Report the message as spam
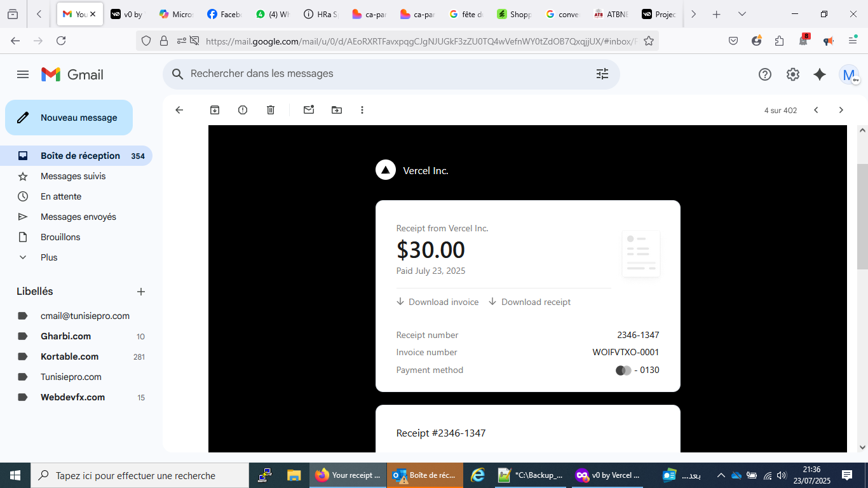The height and width of the screenshot is (488, 868). 243,110
